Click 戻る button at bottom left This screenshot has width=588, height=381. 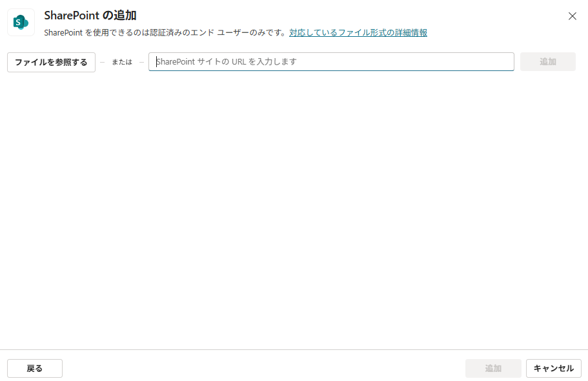pyautogui.click(x=35, y=368)
